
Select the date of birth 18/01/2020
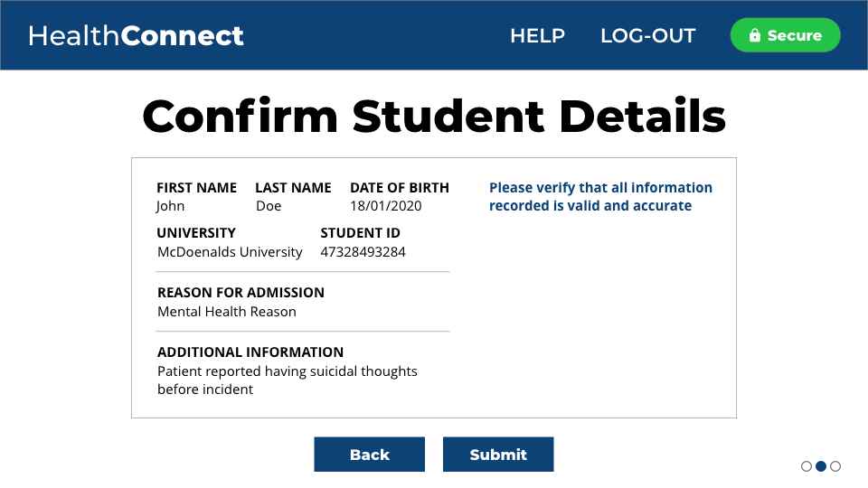[386, 206]
